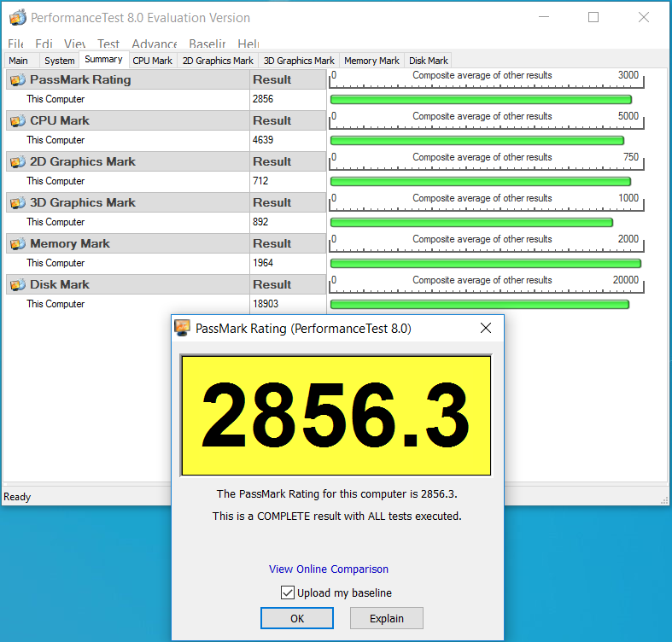Click the PassMark Rating row icon
Viewport: 672px width, 642px height.
point(18,79)
